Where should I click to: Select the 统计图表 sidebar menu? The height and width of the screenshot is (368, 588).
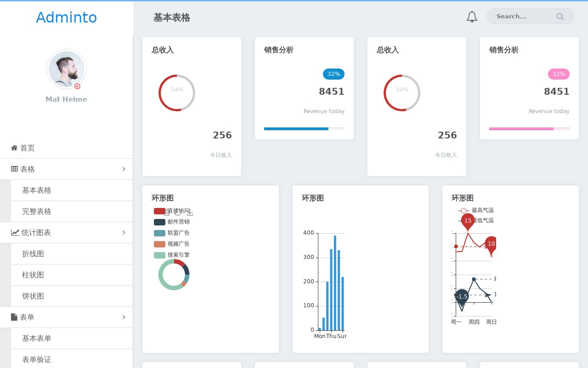click(x=66, y=232)
